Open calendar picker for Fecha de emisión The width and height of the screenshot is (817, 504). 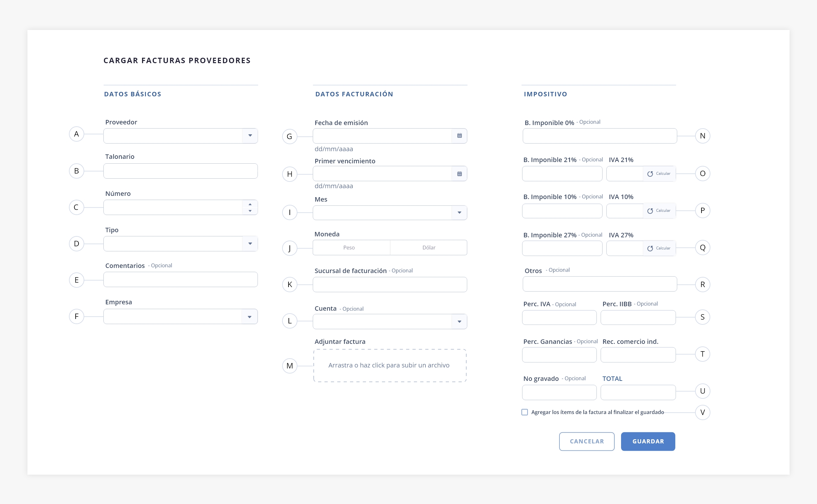459,136
